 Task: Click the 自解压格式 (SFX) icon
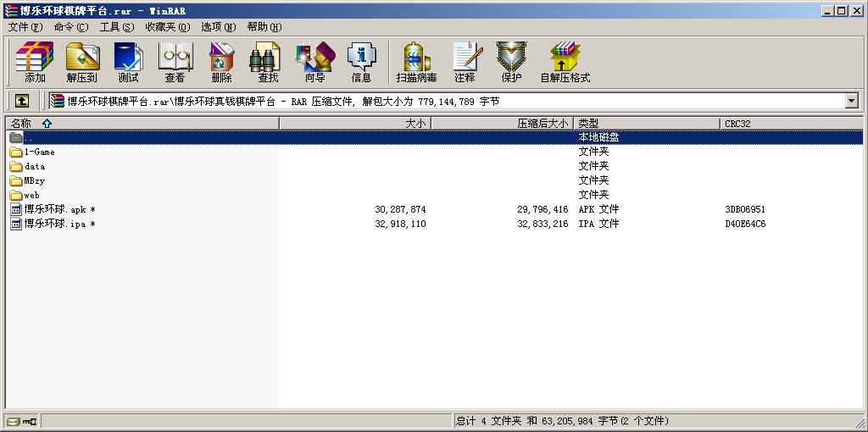[x=565, y=56]
